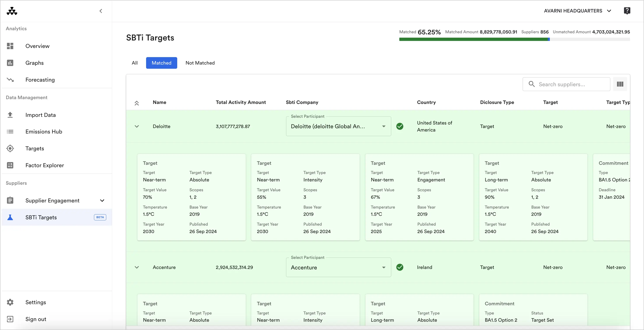Click the green match checkmark for Accenture
Screen dimensions: 644x330
[400, 267]
